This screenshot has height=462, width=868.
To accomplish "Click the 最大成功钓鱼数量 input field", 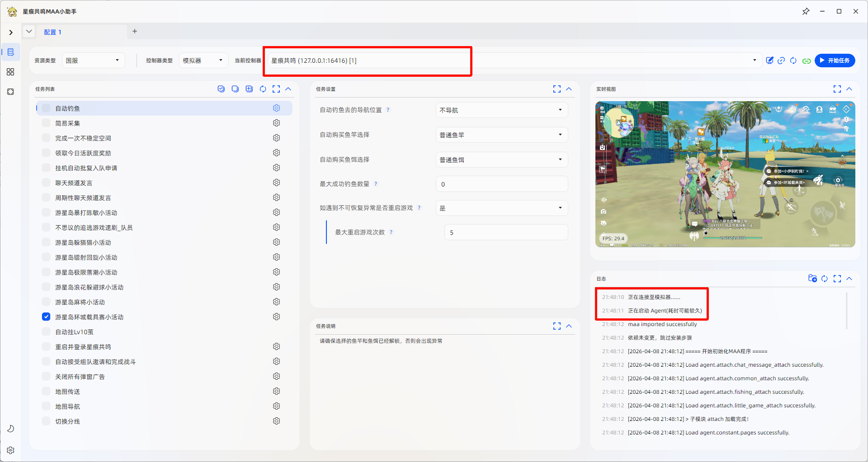I will [502, 184].
